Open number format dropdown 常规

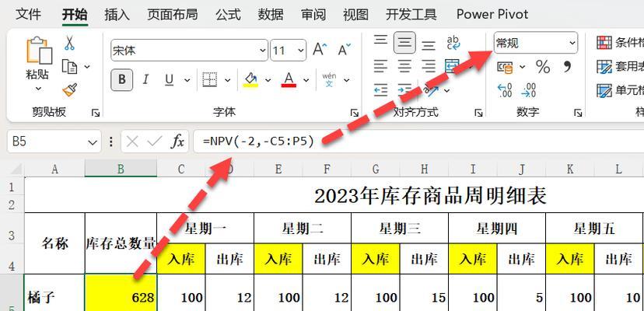tap(572, 43)
